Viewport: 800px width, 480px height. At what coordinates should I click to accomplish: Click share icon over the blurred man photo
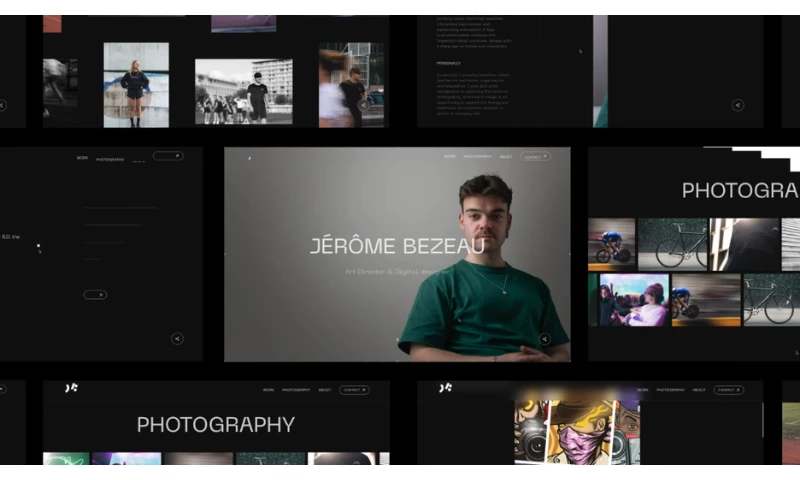click(x=363, y=104)
